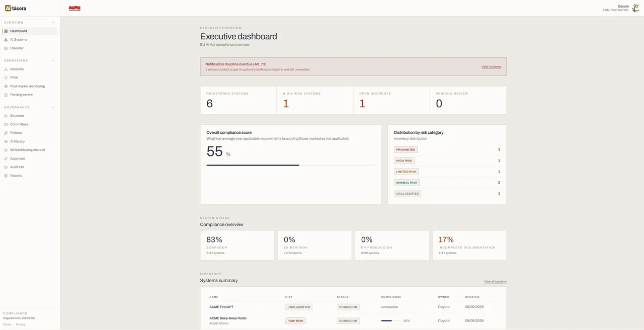Viewport: 644px width, 330px height.
Task: Click the Incidents warning icon in sidebar
Action: pos(6,69)
